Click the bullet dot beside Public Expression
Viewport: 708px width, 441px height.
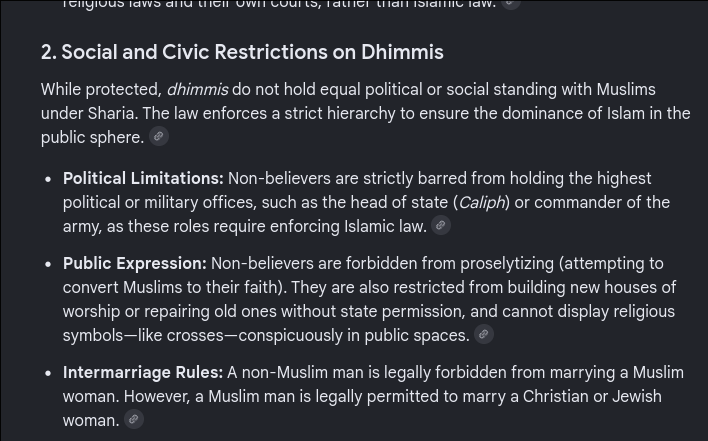pyautogui.click(x=48, y=264)
